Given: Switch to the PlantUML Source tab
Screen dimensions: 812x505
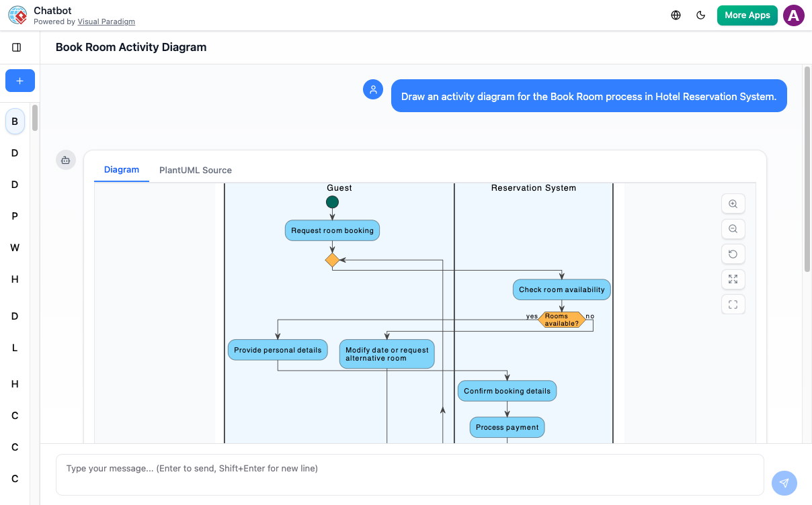Looking at the screenshot, I should click(x=195, y=171).
